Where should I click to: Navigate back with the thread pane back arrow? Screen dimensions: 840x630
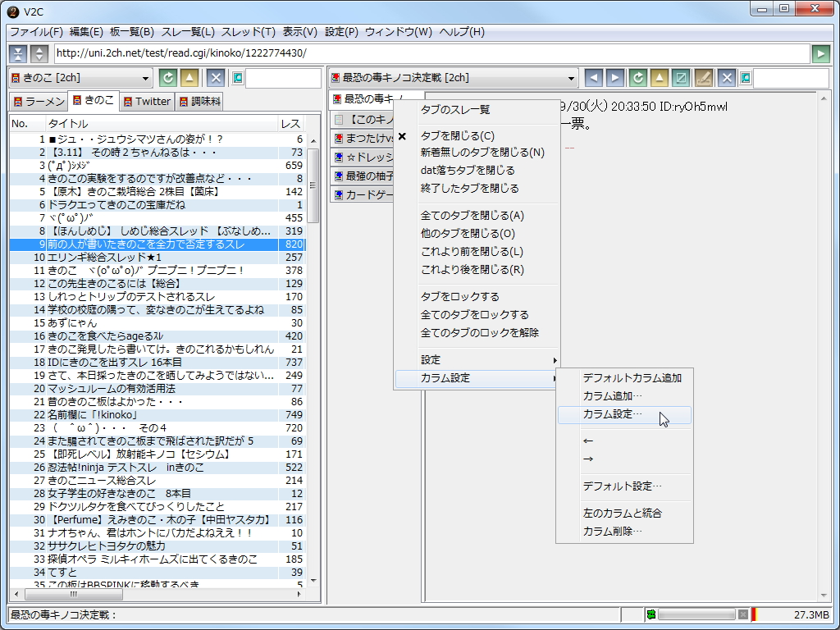pyautogui.click(x=594, y=77)
